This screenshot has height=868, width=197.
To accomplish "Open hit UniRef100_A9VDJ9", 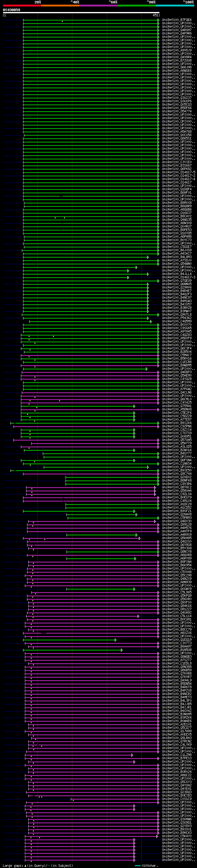I will point(177,50).
